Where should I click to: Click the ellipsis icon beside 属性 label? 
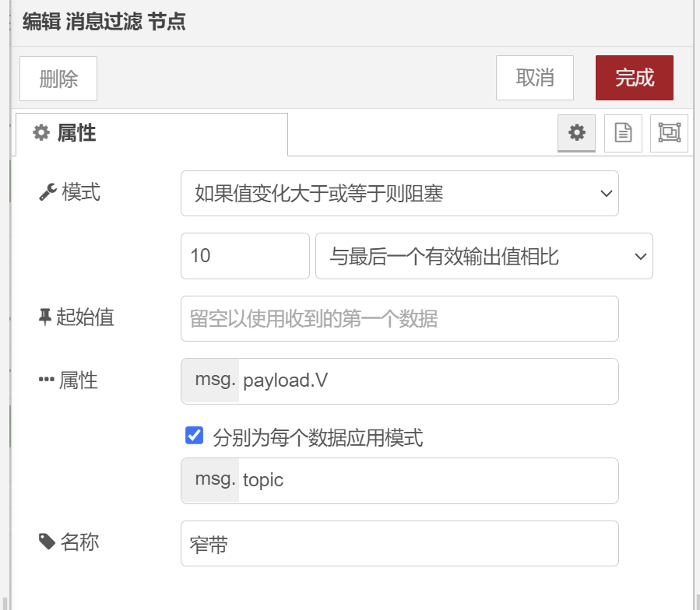point(47,380)
